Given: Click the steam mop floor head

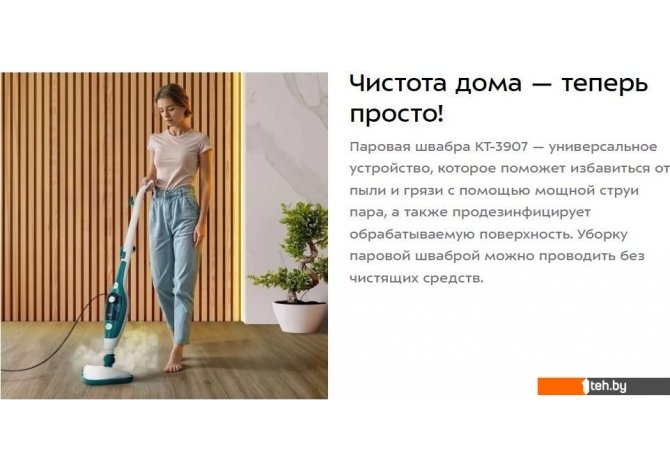Looking at the screenshot, I should coord(107,374).
